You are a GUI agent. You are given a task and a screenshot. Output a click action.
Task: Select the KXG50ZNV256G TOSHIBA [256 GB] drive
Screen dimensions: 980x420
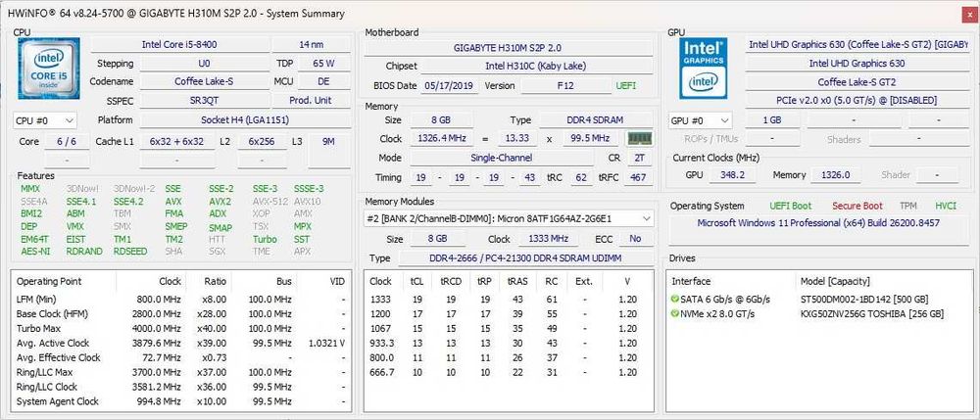[872, 314]
